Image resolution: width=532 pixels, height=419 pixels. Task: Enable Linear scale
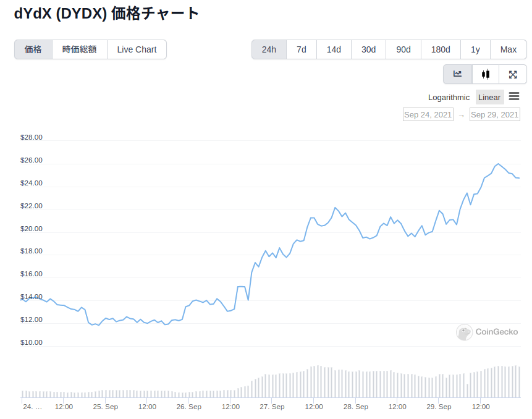[x=489, y=98]
